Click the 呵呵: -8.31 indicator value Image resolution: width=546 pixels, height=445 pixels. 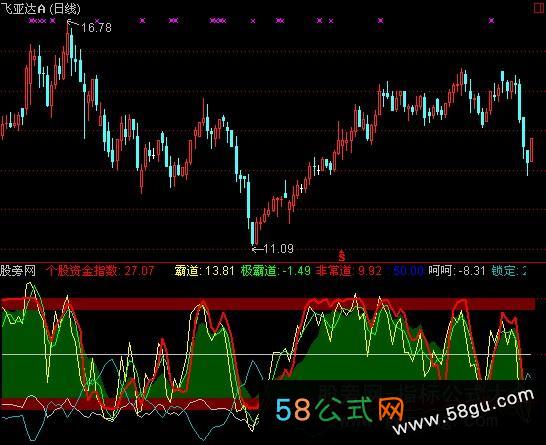pyautogui.click(x=457, y=271)
